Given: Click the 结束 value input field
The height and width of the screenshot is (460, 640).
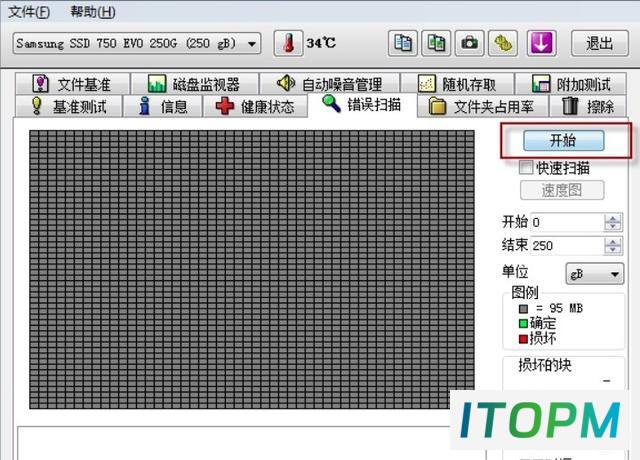Looking at the screenshot, I should tap(567, 246).
